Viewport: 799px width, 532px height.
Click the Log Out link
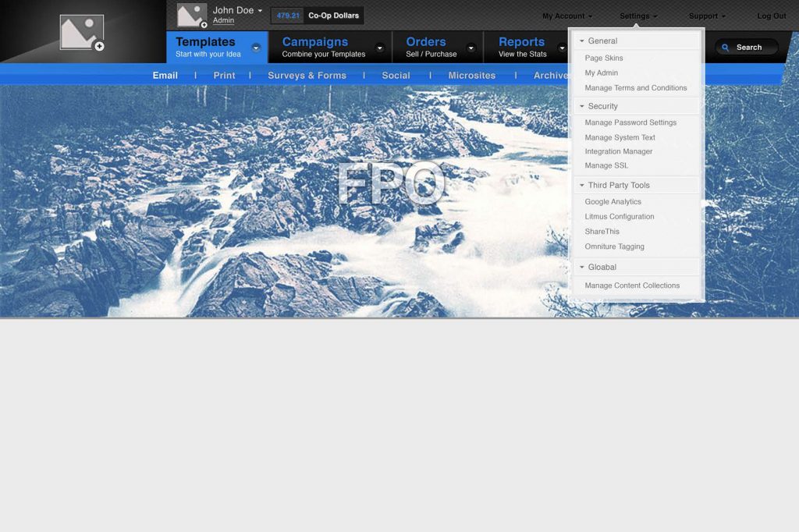(771, 16)
